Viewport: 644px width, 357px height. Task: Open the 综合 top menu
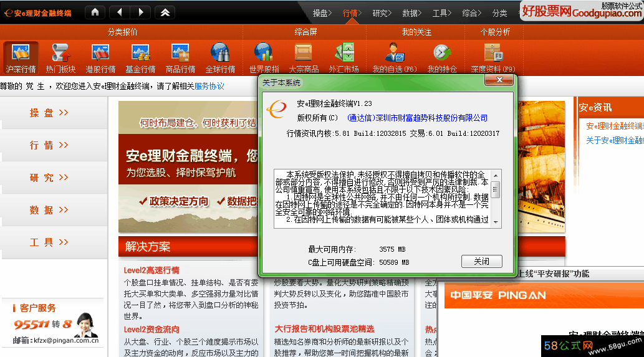tap(471, 14)
